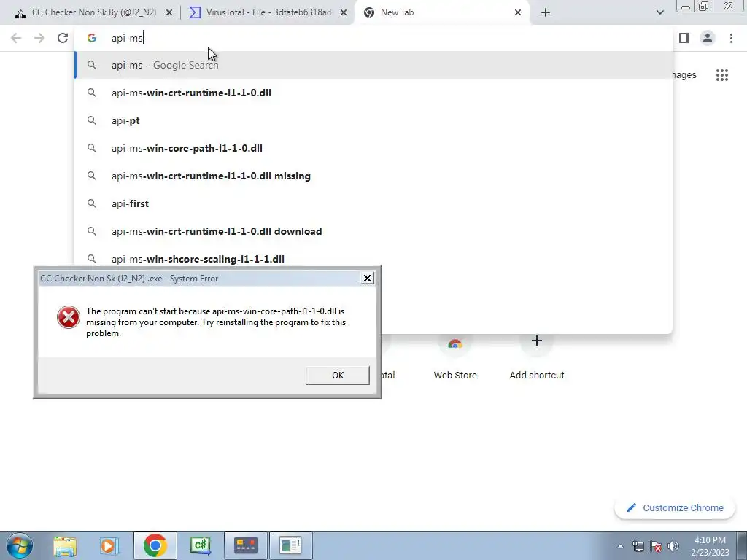
Task: Open a new tab with the plus button
Action: [546, 13]
